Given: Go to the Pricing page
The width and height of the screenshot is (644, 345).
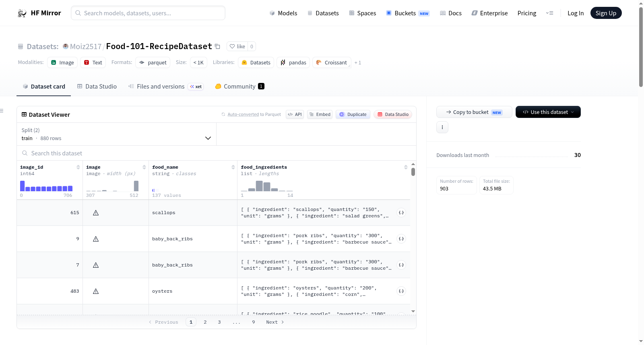Looking at the screenshot, I should pyautogui.click(x=527, y=13).
